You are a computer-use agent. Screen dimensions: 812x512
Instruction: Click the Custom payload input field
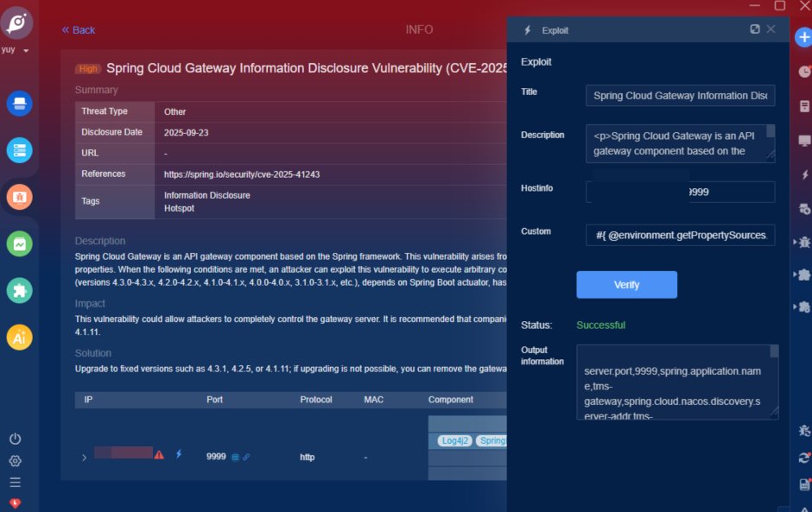point(680,235)
